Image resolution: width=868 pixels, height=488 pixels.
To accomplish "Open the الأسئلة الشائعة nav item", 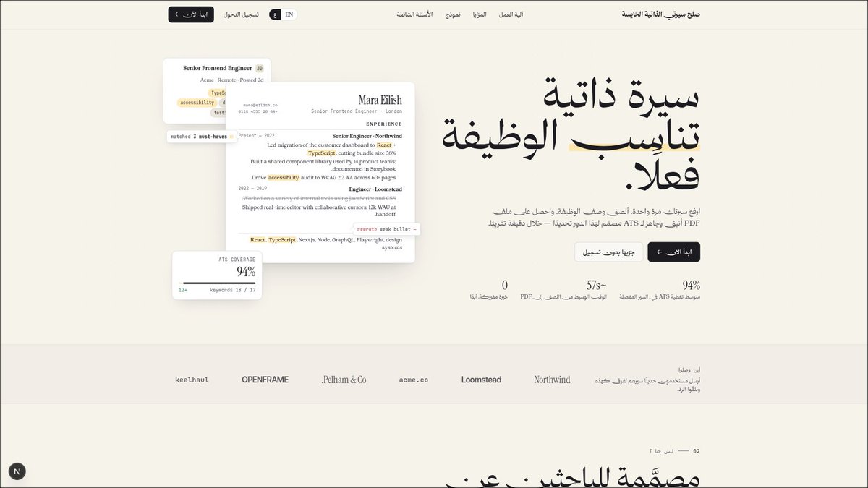I will coord(414,14).
